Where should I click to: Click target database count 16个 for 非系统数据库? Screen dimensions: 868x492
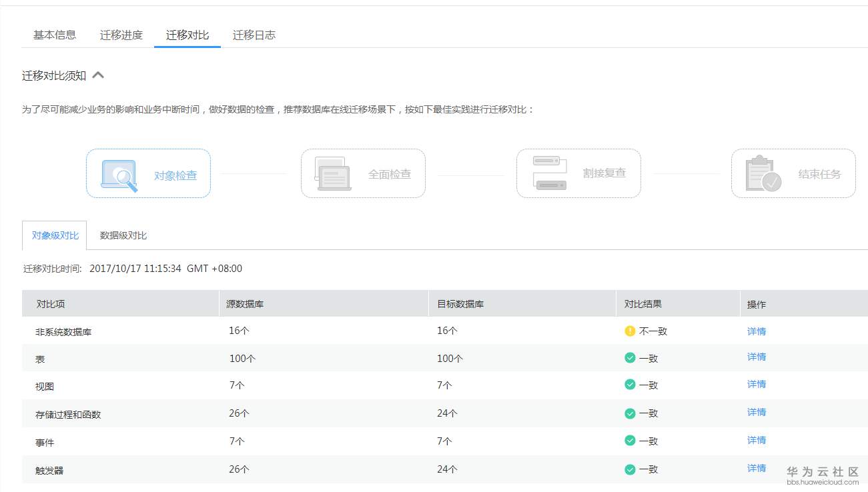(x=447, y=331)
